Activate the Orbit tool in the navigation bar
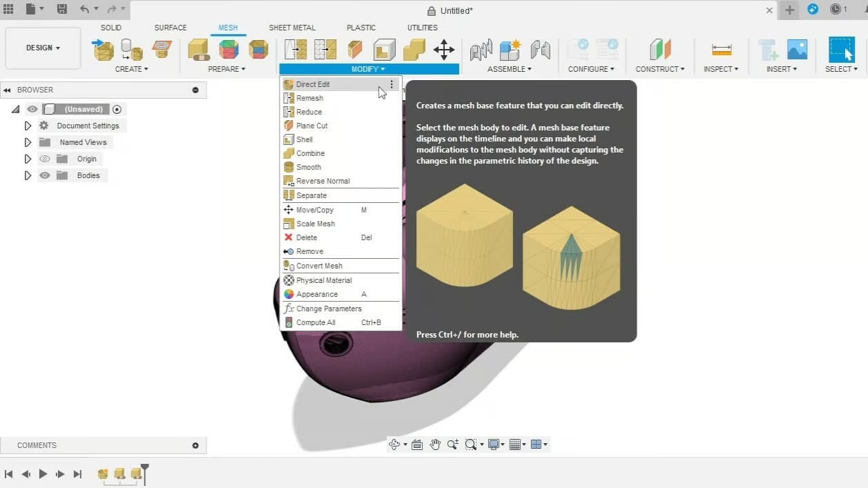868x488 pixels. (395, 445)
